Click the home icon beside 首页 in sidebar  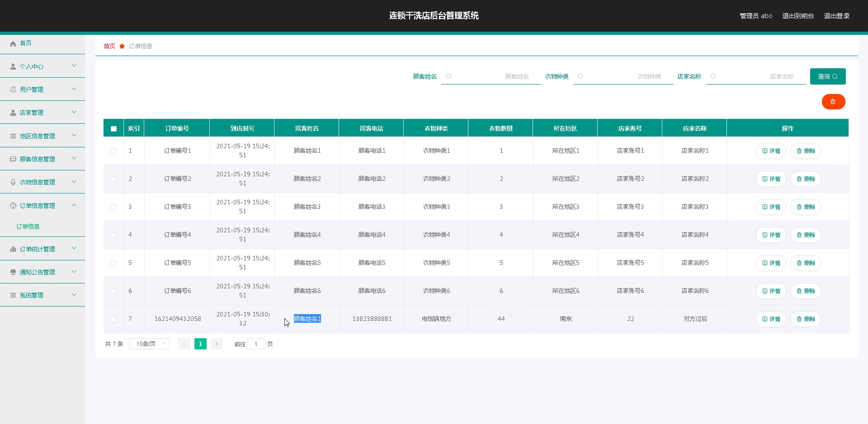(13, 43)
